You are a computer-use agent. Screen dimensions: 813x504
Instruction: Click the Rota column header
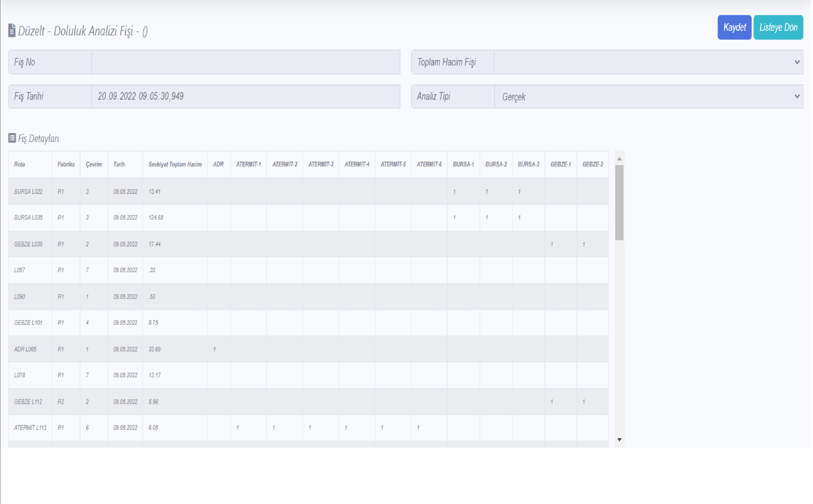(19, 164)
